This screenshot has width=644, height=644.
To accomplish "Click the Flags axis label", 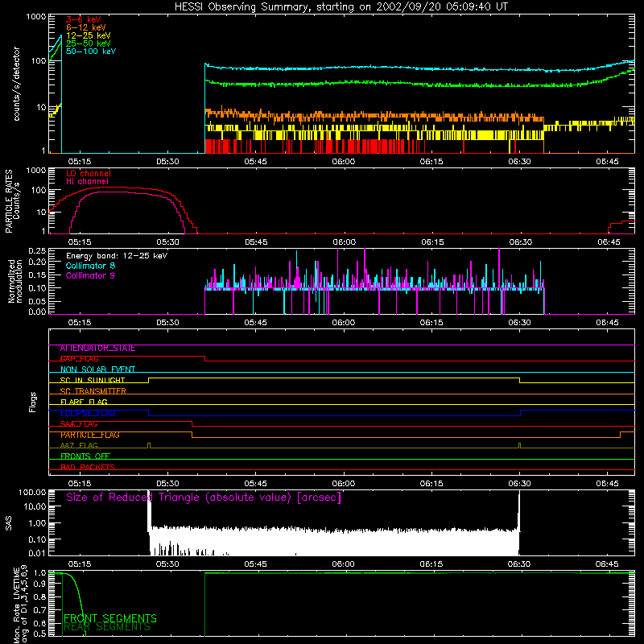I will click(x=33, y=402).
